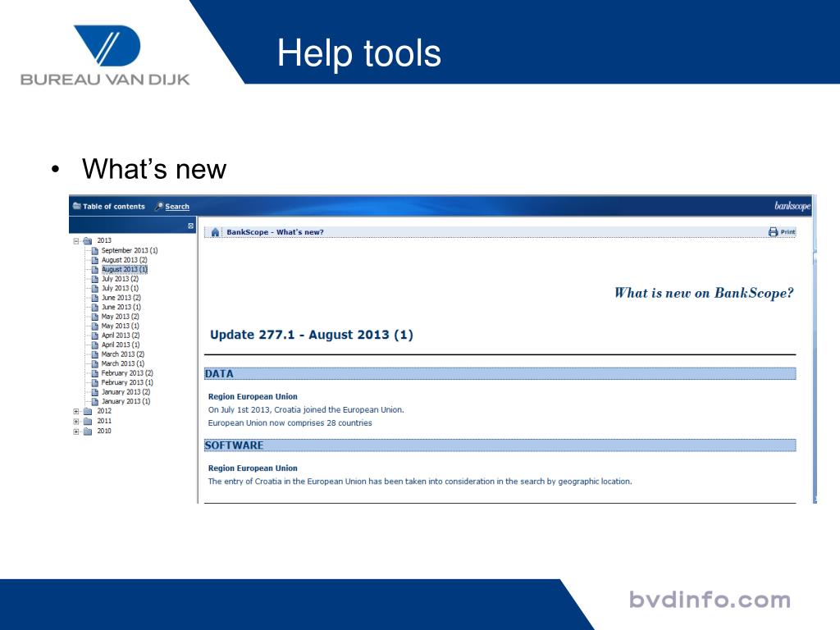Open February 2013 (2) update
The image size is (840, 630).
click(x=127, y=373)
